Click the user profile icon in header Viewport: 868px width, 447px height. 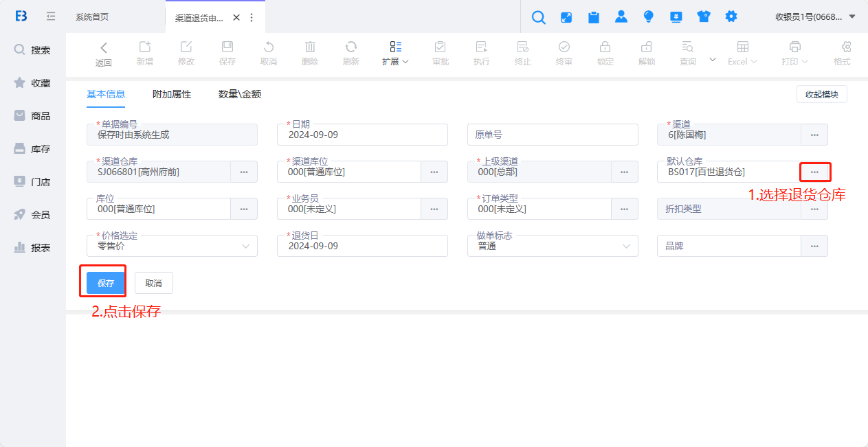tap(621, 17)
